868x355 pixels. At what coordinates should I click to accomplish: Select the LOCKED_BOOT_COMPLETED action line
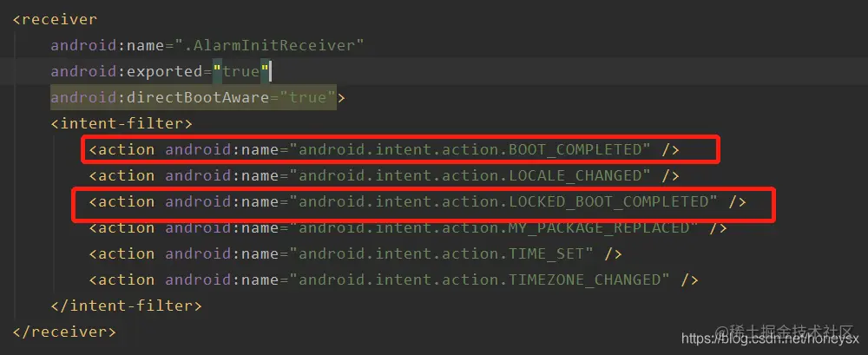pyautogui.click(x=418, y=201)
